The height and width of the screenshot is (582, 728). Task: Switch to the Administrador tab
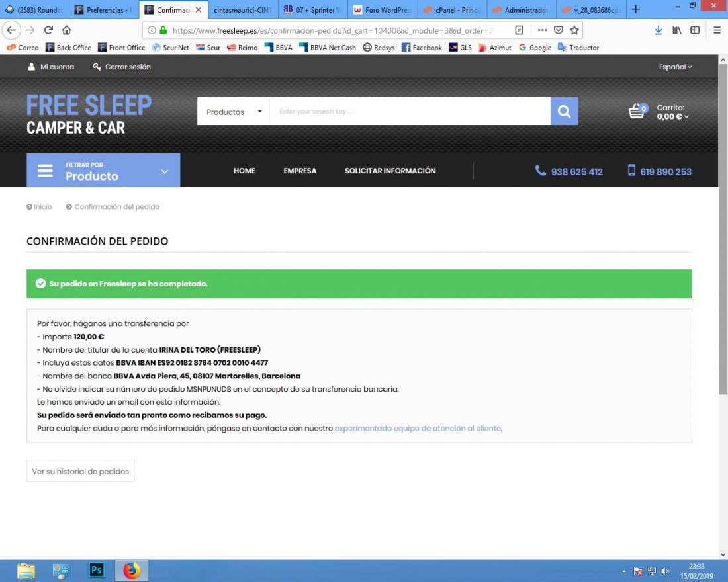[522, 10]
